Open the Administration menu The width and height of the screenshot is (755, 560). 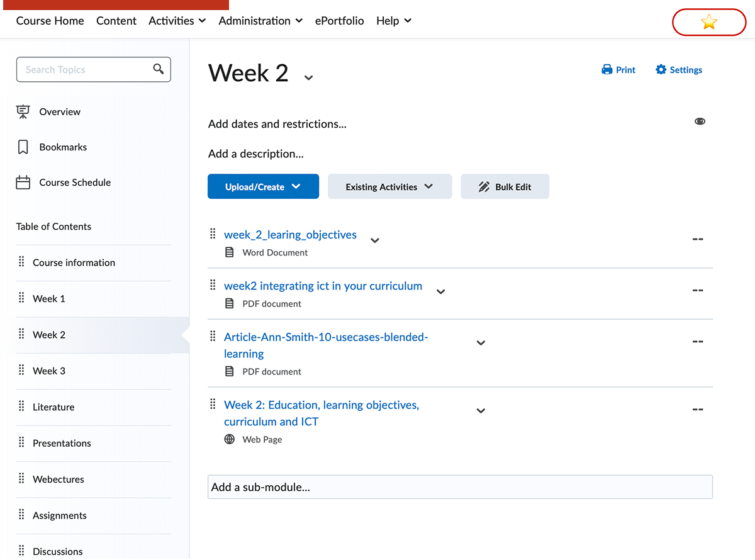pos(260,21)
